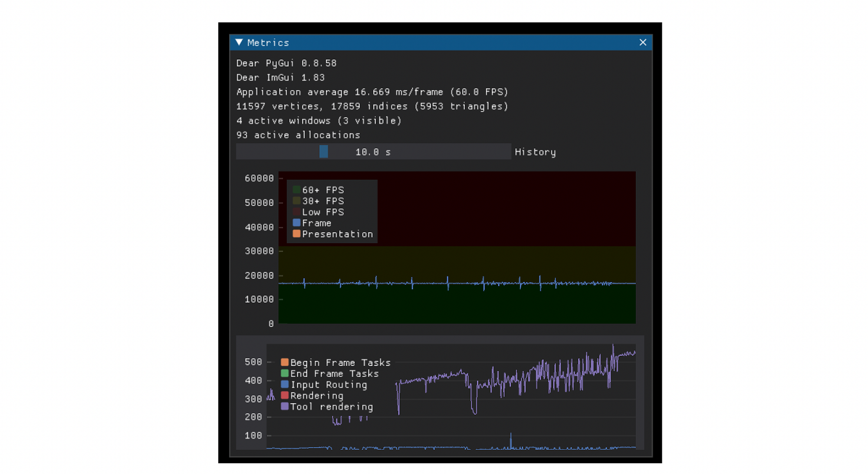This screenshot has height=474, width=868.
Task: Click the History slider grab handle
Action: 323,152
